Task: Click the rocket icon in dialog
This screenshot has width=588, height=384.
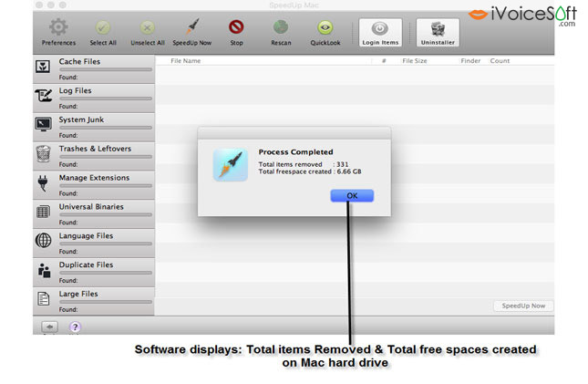Action: tap(231, 164)
